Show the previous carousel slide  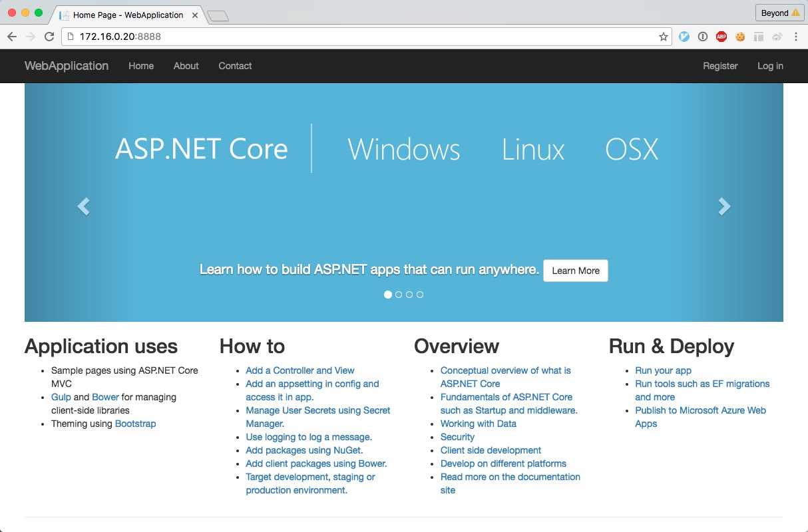(83, 207)
